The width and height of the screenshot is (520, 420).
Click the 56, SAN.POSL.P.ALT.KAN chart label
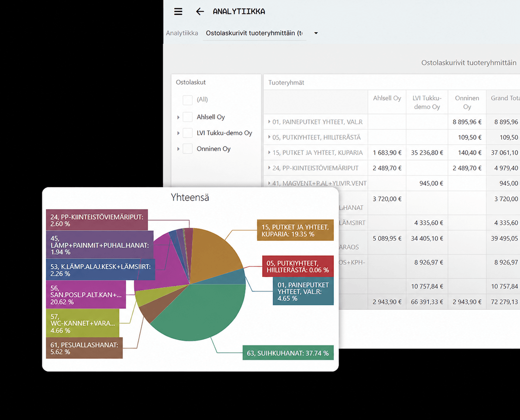(x=86, y=294)
